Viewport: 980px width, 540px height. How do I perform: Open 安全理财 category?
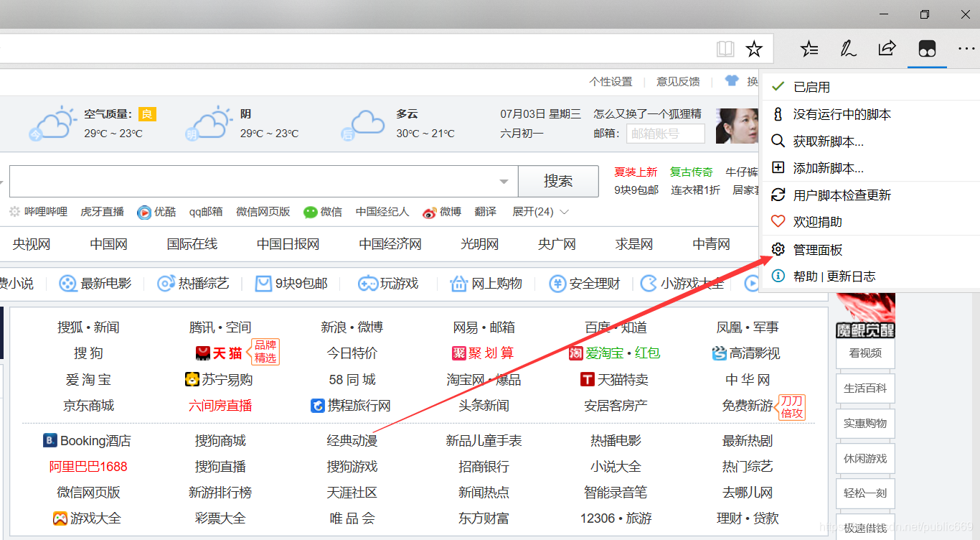[585, 284]
